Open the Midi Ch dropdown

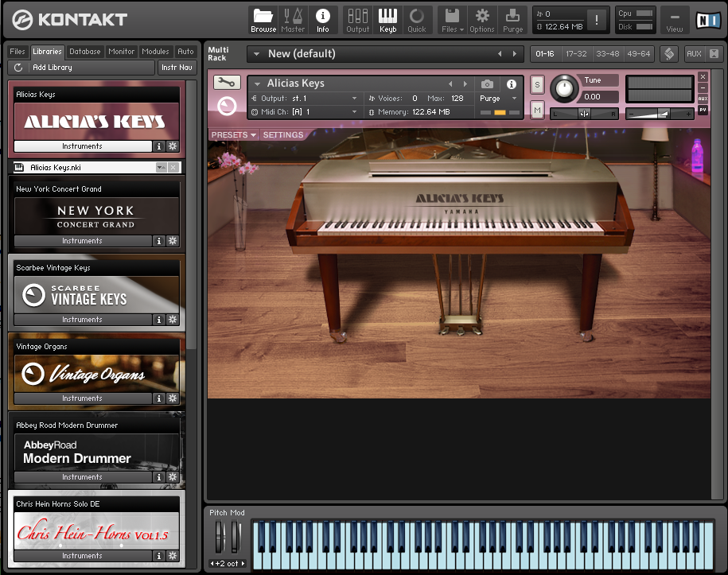click(354, 112)
